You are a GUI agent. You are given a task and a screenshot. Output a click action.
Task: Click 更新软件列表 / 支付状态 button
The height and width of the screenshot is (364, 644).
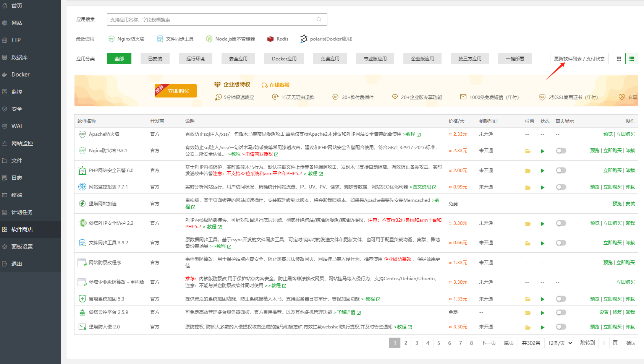coord(579,58)
